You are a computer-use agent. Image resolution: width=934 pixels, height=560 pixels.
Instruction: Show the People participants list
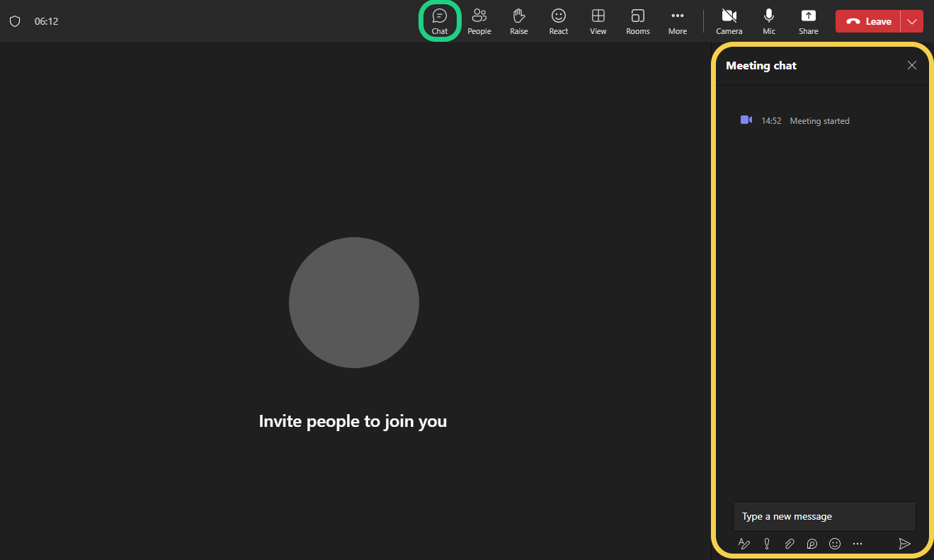click(x=479, y=21)
